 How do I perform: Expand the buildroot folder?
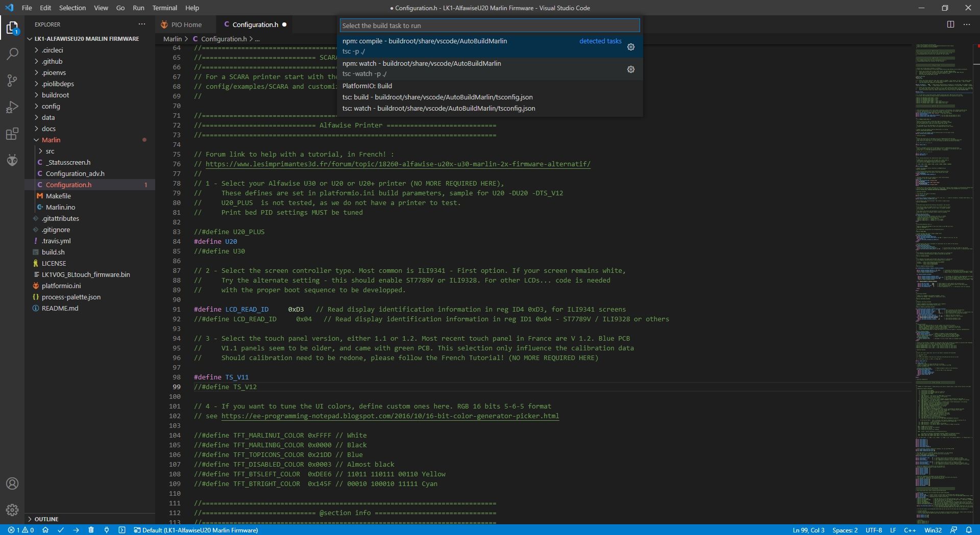pos(55,95)
